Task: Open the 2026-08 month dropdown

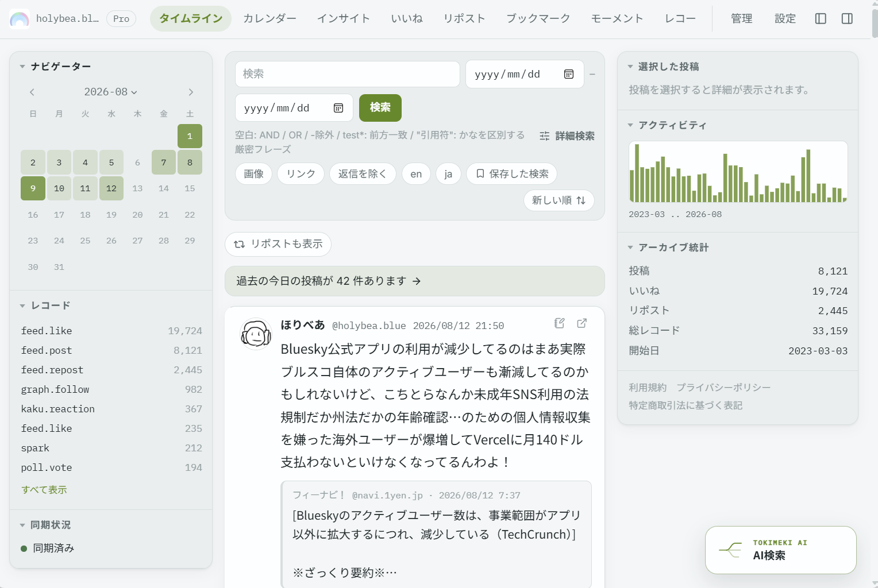Action: pos(111,92)
